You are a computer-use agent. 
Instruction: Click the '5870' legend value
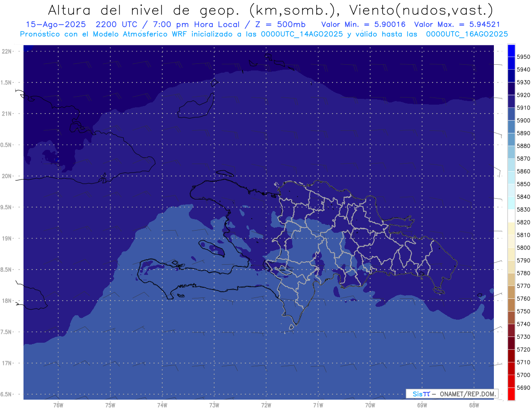coord(523,158)
